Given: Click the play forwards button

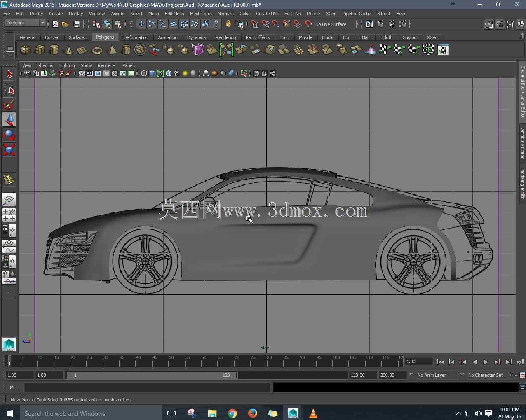Looking at the screenshot, I should pyautogui.click(x=486, y=362).
